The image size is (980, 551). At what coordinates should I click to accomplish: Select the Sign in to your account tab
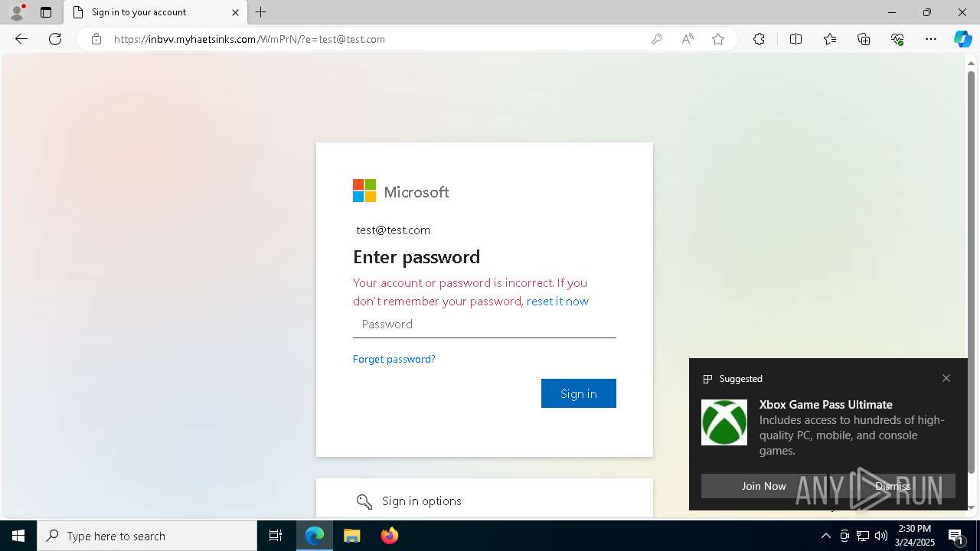(x=155, y=12)
